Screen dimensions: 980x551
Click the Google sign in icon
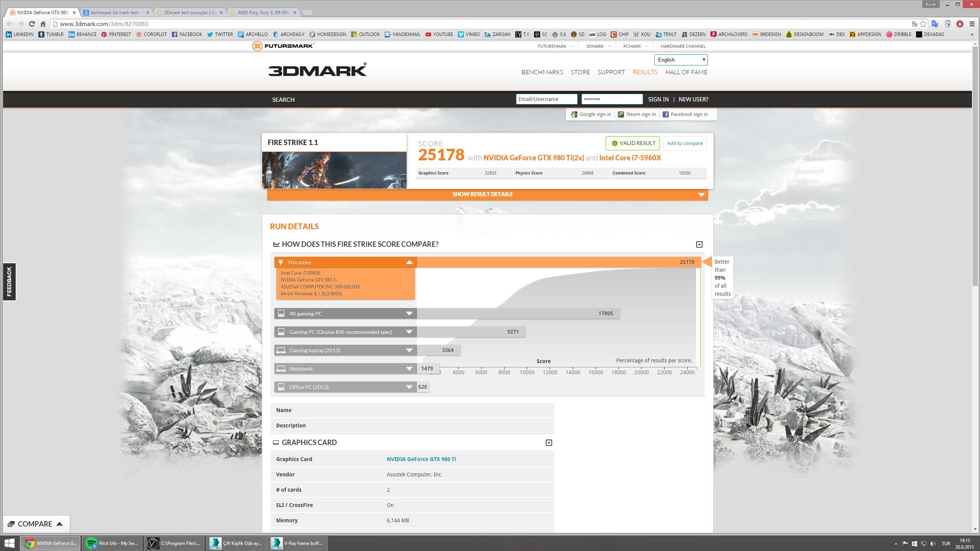pos(574,114)
